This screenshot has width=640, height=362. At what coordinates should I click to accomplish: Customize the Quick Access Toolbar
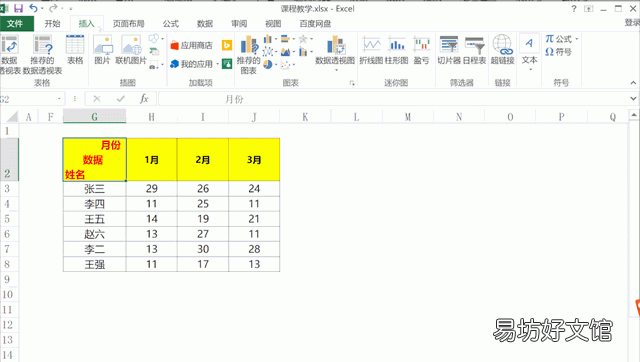click(x=71, y=9)
